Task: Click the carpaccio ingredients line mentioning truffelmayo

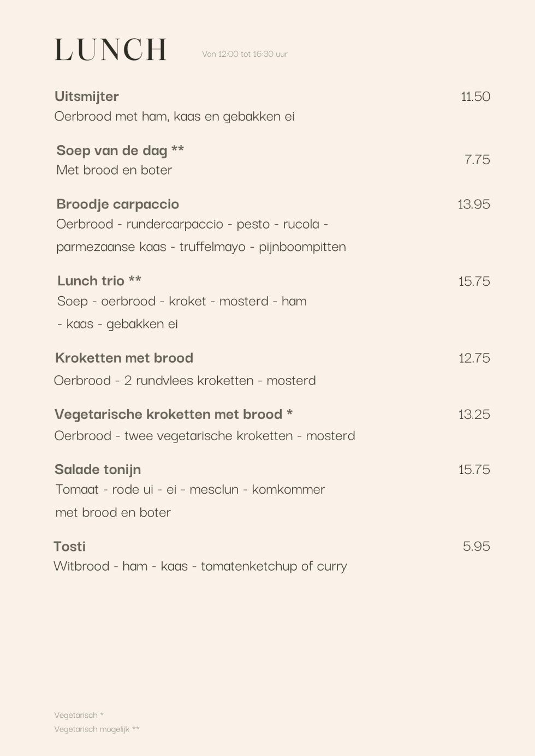Action: 201,247
